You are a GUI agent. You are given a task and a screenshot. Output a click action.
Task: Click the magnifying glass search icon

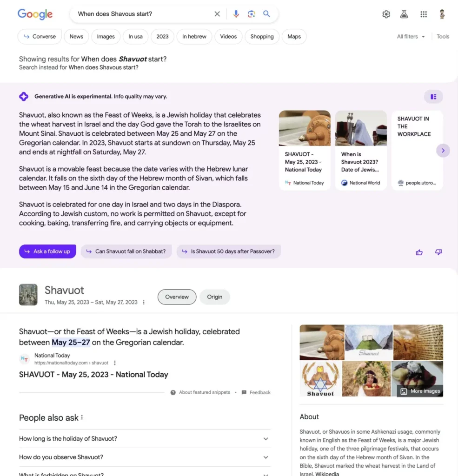(266, 14)
